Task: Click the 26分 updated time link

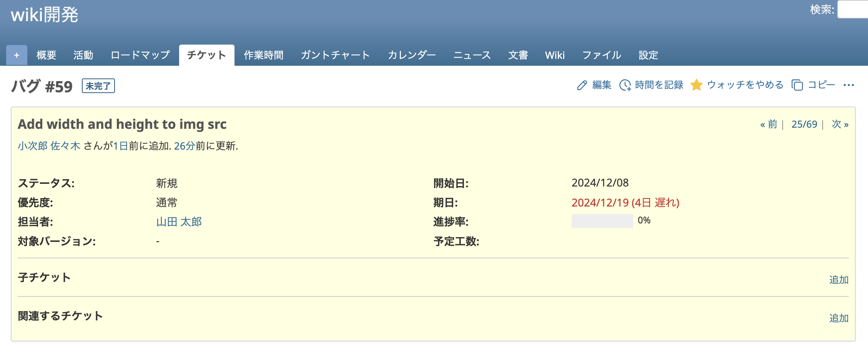Action: [x=185, y=146]
